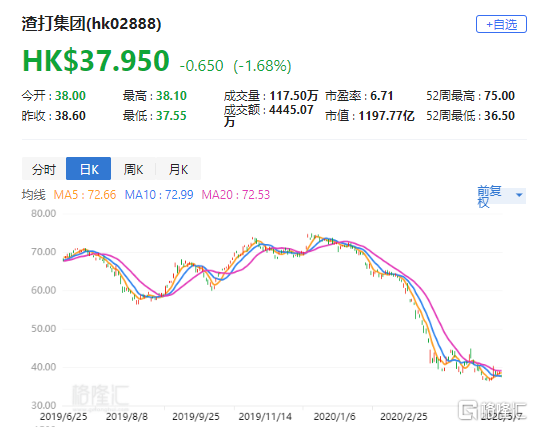Viewport: 533px width, 427px height.
Task: Click the 70.00 y-axis price label
Action: 44,252
